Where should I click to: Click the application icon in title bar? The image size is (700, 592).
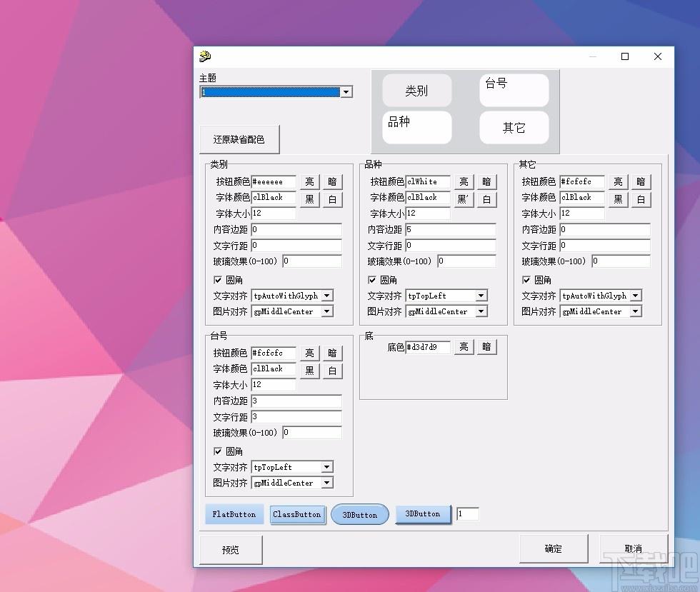(205, 56)
